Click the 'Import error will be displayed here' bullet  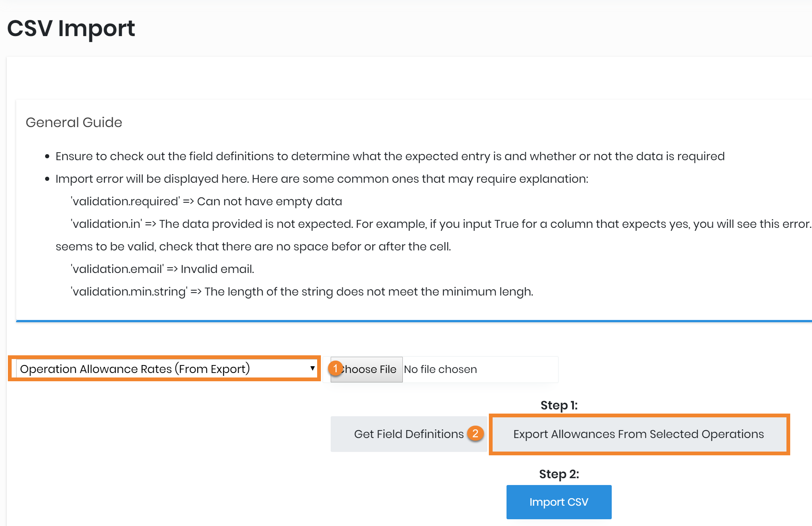click(322, 179)
